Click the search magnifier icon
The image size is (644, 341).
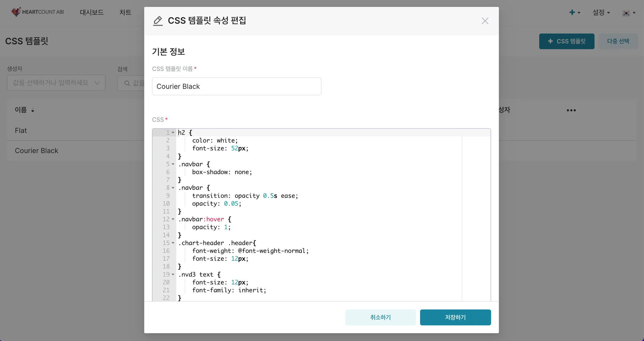pyautogui.click(x=127, y=83)
